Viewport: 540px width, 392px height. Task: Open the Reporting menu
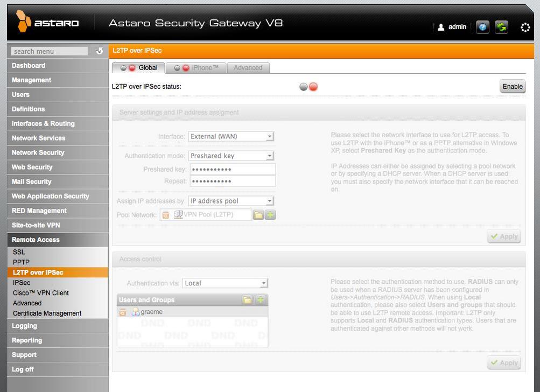pyautogui.click(x=58, y=340)
